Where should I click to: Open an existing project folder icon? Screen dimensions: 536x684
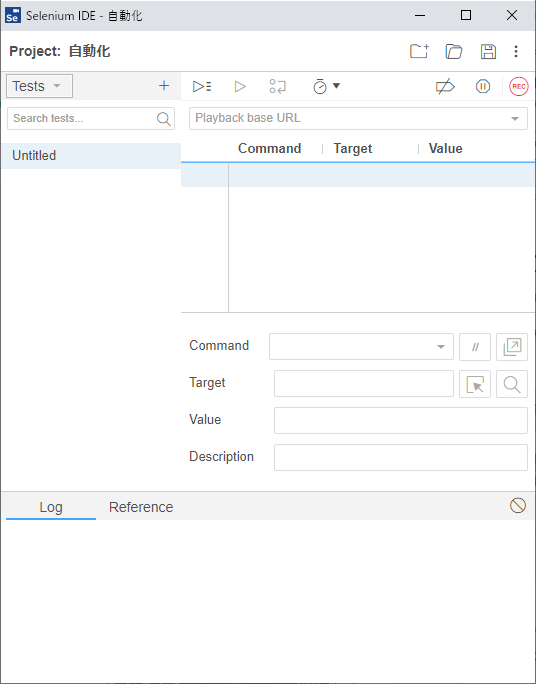point(454,51)
